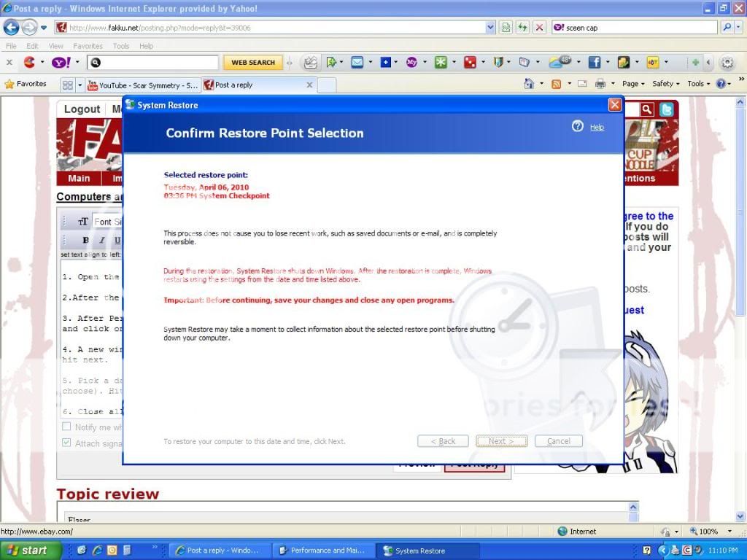This screenshot has height=560, width=747.
Task: Click the refresh page icon
Action: (522, 28)
